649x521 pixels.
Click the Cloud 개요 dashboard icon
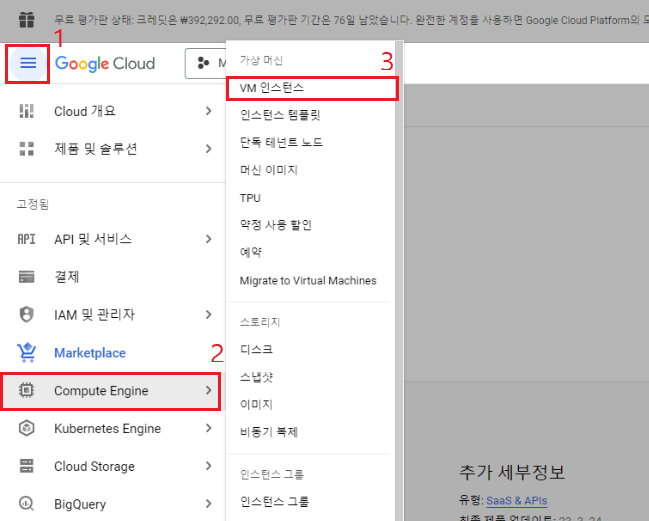coord(26,111)
